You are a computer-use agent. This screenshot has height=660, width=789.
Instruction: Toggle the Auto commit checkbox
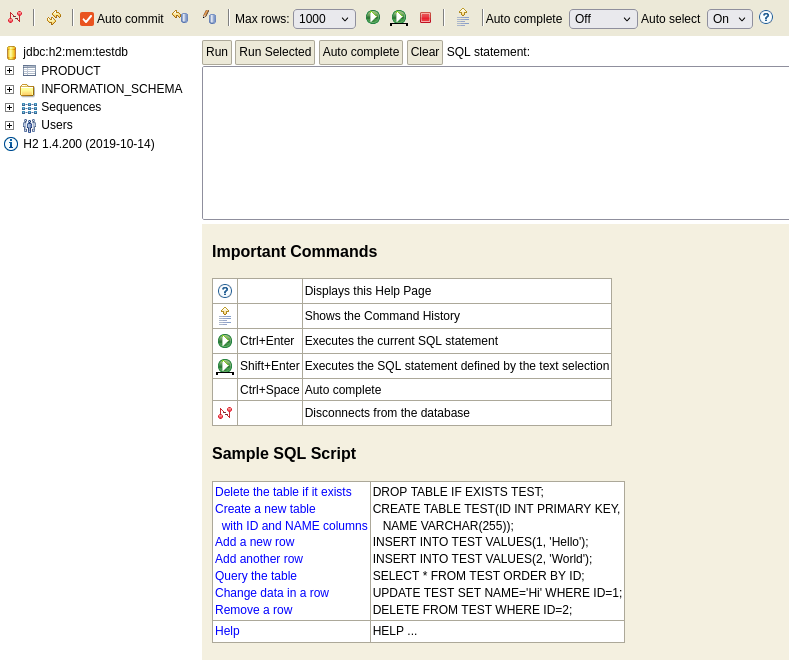pos(87,19)
